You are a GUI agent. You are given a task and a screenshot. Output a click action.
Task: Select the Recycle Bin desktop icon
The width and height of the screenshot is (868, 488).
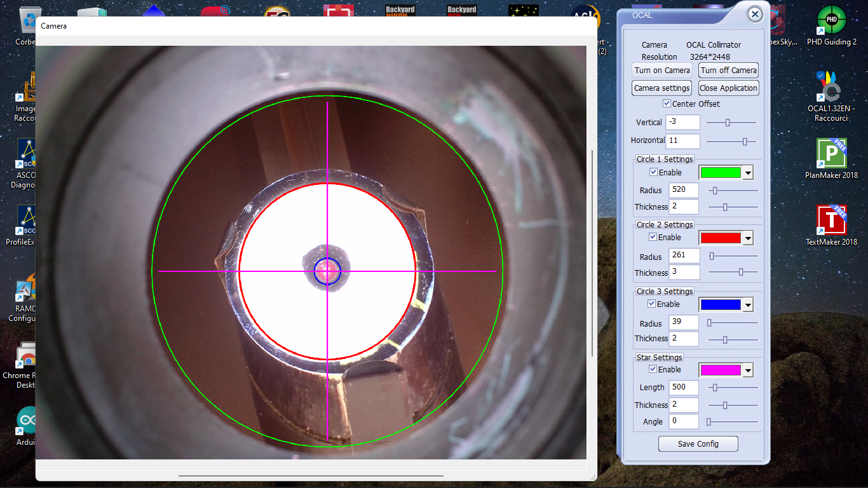(27, 25)
